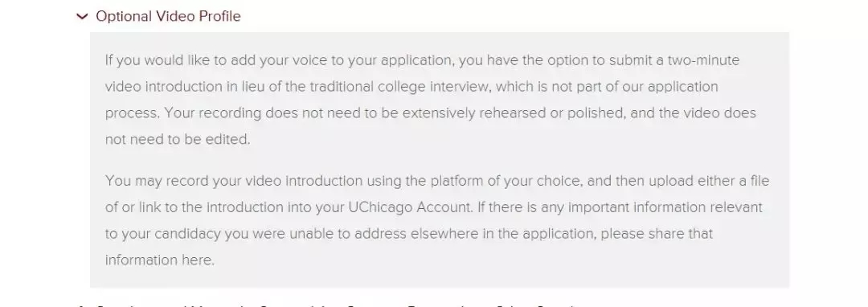868x307 pixels.
Task: Click the first paragraph starting 'If you would like'
Action: (x=431, y=100)
